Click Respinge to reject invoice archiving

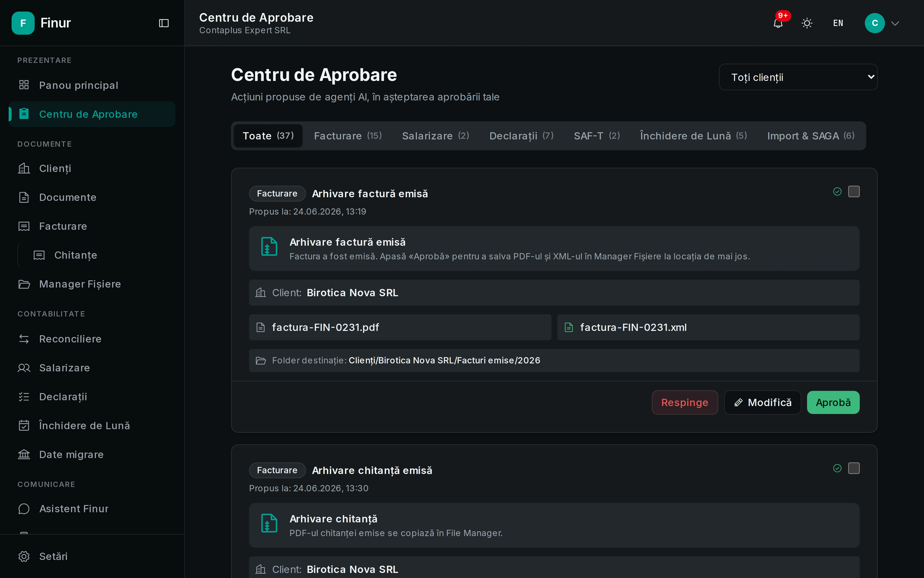pyautogui.click(x=685, y=402)
